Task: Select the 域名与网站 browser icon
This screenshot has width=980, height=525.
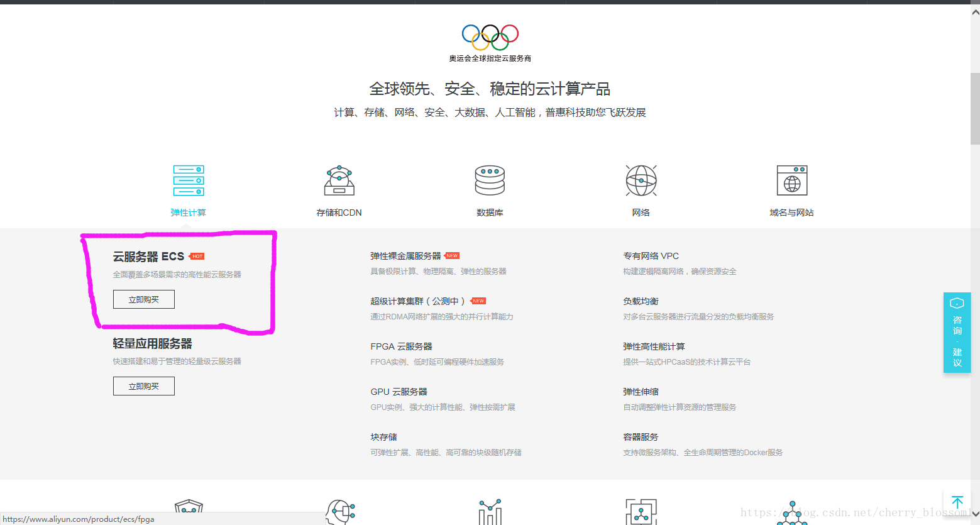Action: [792, 180]
